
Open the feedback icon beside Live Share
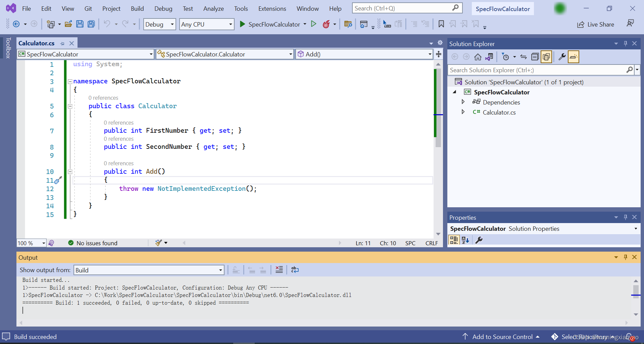point(630,23)
